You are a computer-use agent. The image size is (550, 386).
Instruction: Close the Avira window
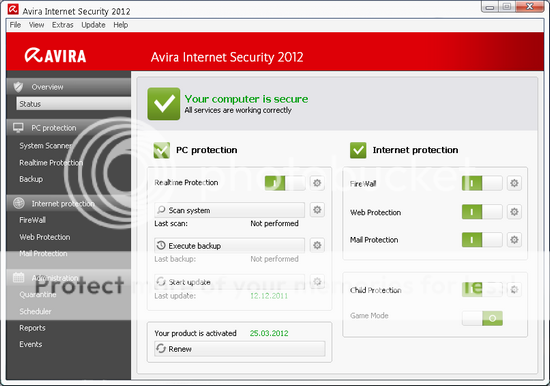point(530,7)
